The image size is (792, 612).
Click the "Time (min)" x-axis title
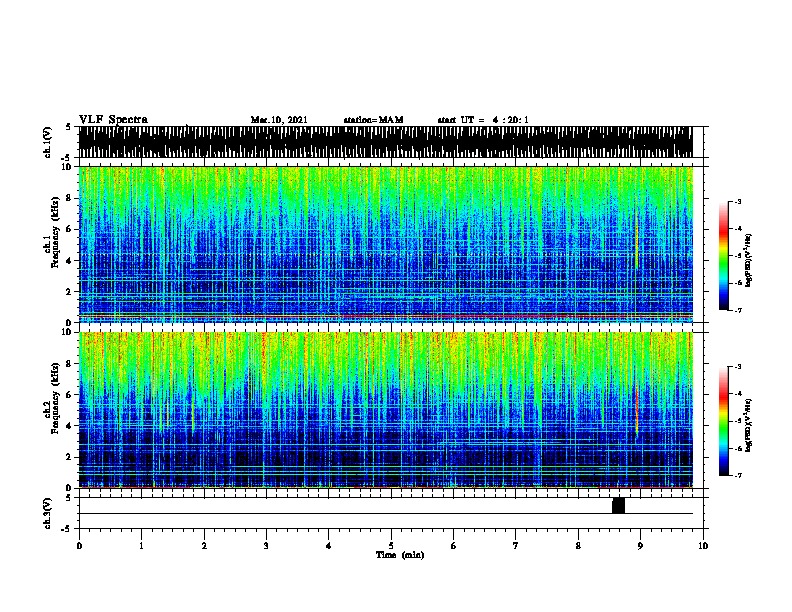pyautogui.click(x=400, y=555)
